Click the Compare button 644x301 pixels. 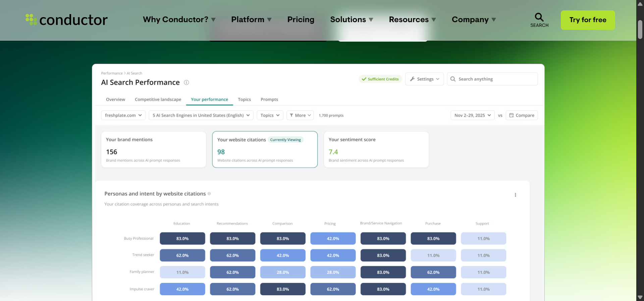coord(522,115)
